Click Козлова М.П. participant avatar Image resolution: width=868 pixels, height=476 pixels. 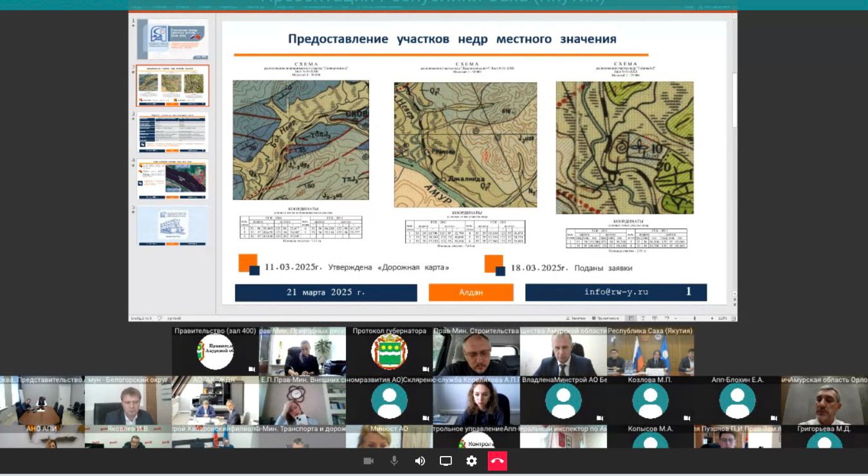(650, 401)
